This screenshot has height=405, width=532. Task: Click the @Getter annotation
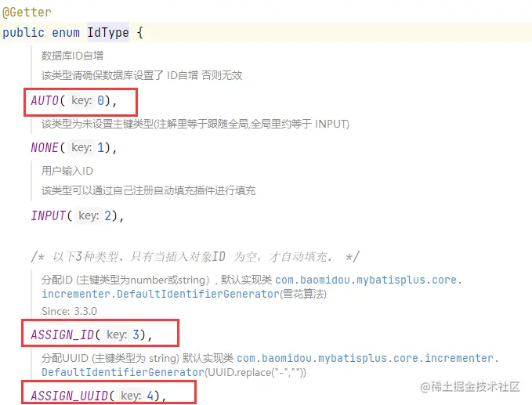[27, 13]
